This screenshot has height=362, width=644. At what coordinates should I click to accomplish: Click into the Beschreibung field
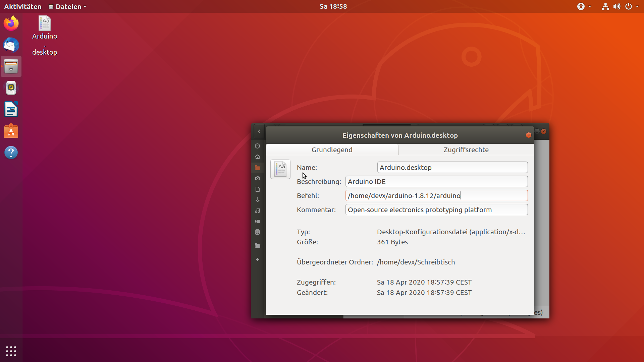(x=436, y=181)
